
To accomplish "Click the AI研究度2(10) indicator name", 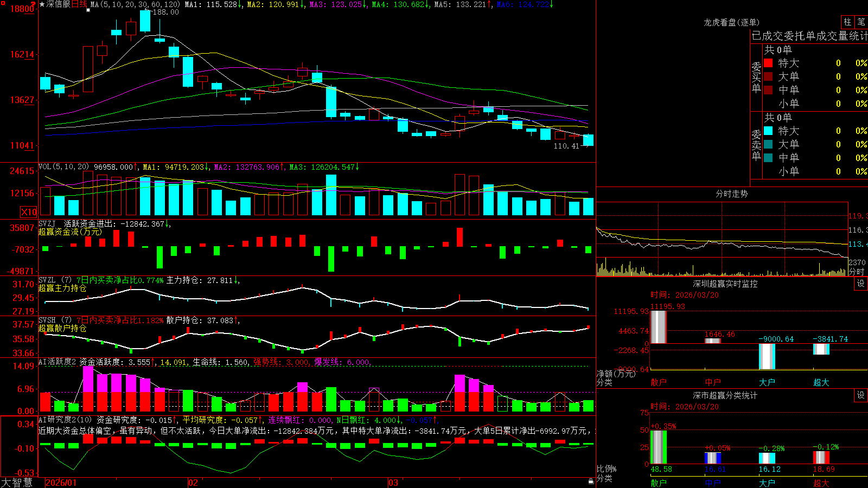I will pos(65,420).
